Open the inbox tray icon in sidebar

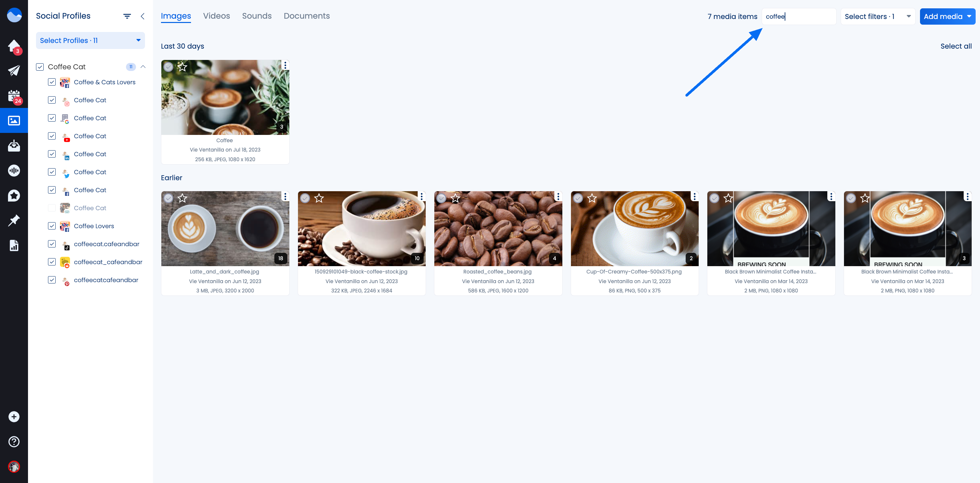coord(14,146)
